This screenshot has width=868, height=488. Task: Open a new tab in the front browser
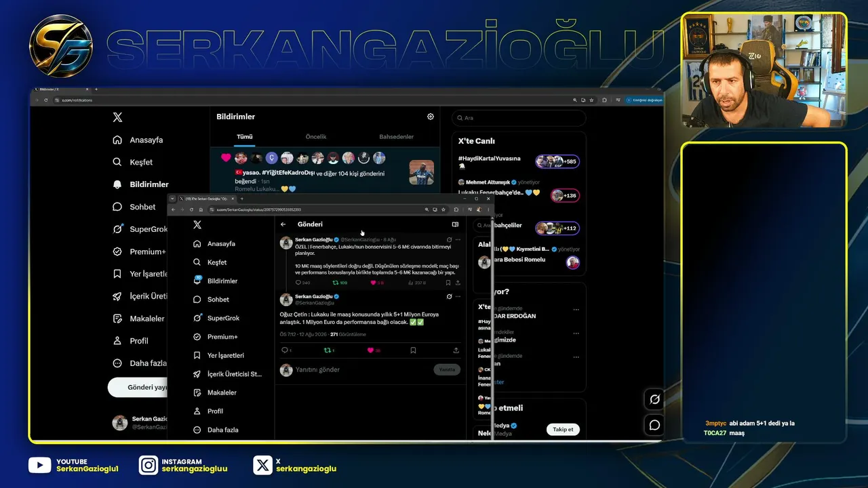point(241,199)
